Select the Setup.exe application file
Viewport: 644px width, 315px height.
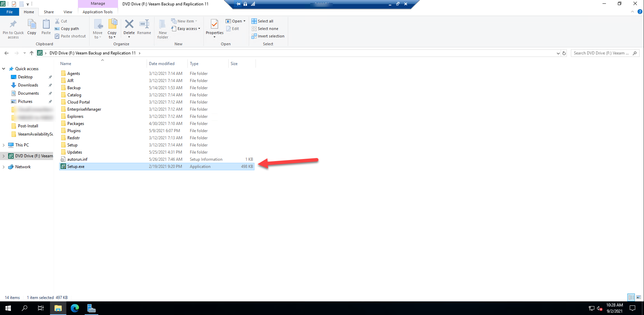[157, 167]
